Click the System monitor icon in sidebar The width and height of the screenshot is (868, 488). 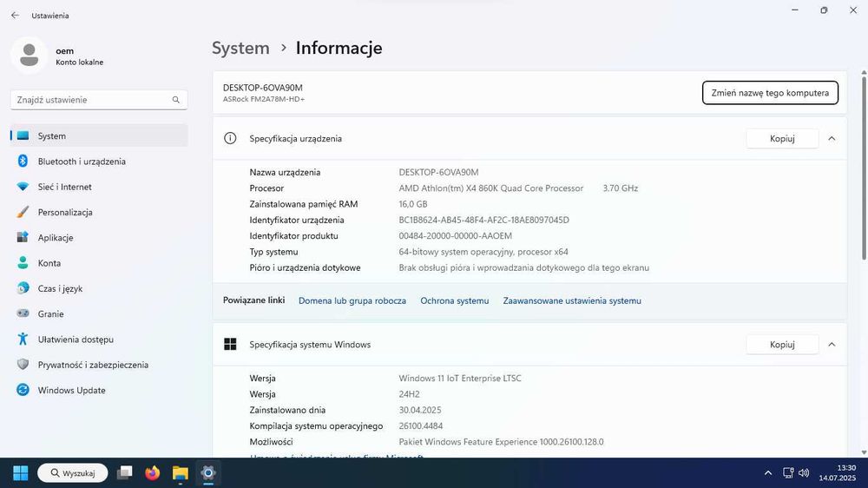point(23,135)
